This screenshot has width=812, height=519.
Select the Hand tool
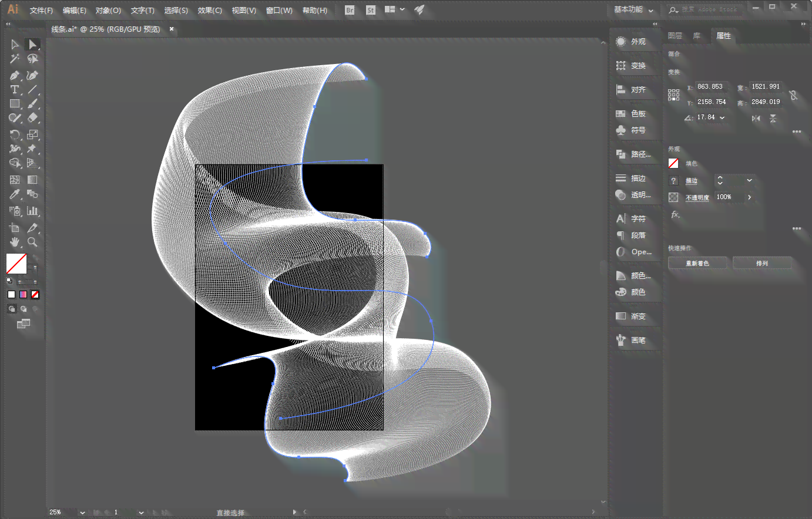pyautogui.click(x=15, y=242)
